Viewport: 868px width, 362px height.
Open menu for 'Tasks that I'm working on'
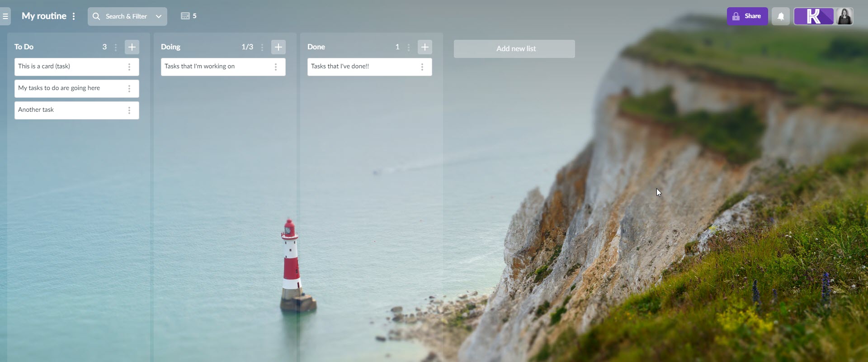276,67
